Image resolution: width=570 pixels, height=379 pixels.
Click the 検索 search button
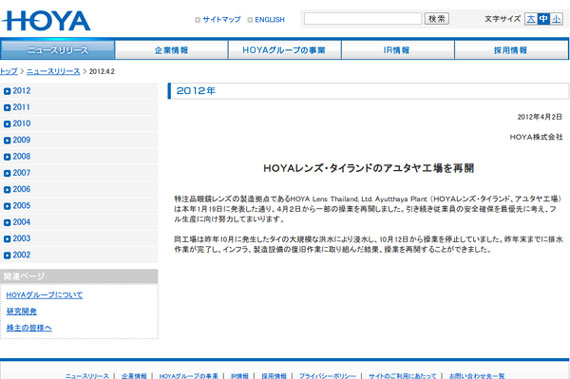(x=437, y=19)
